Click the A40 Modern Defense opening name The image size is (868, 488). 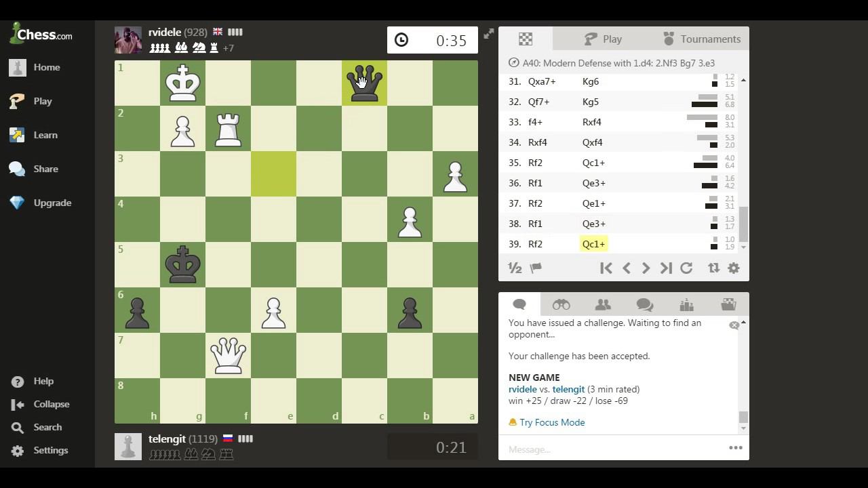click(618, 63)
